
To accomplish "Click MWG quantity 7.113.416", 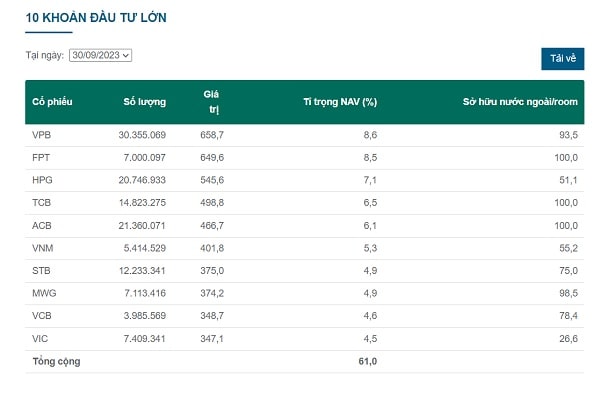I will (145, 293).
